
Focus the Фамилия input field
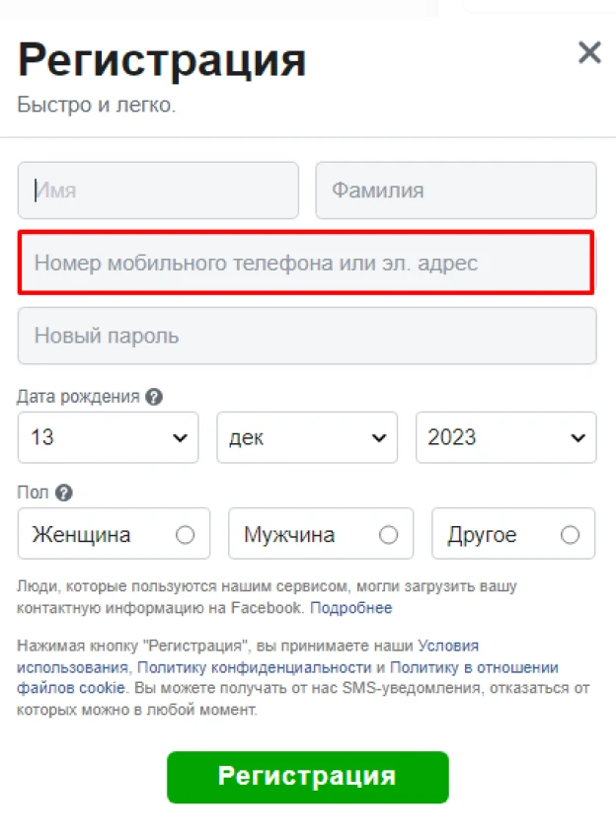pos(456,191)
